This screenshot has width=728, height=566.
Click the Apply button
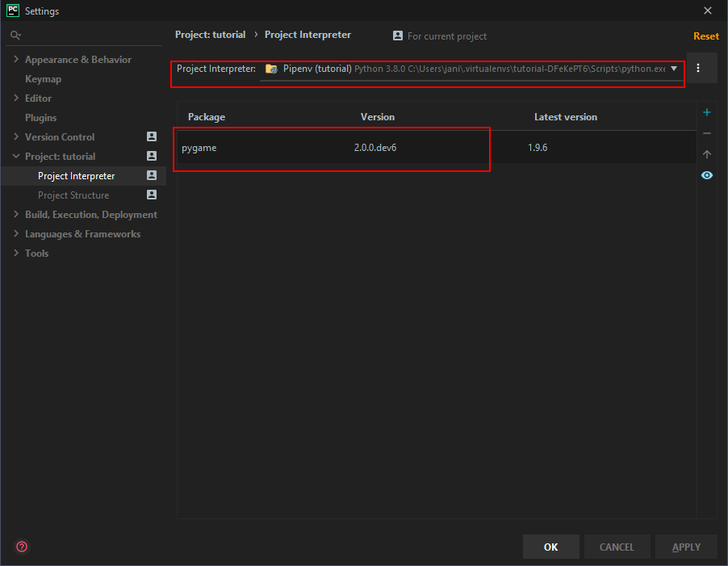point(686,547)
